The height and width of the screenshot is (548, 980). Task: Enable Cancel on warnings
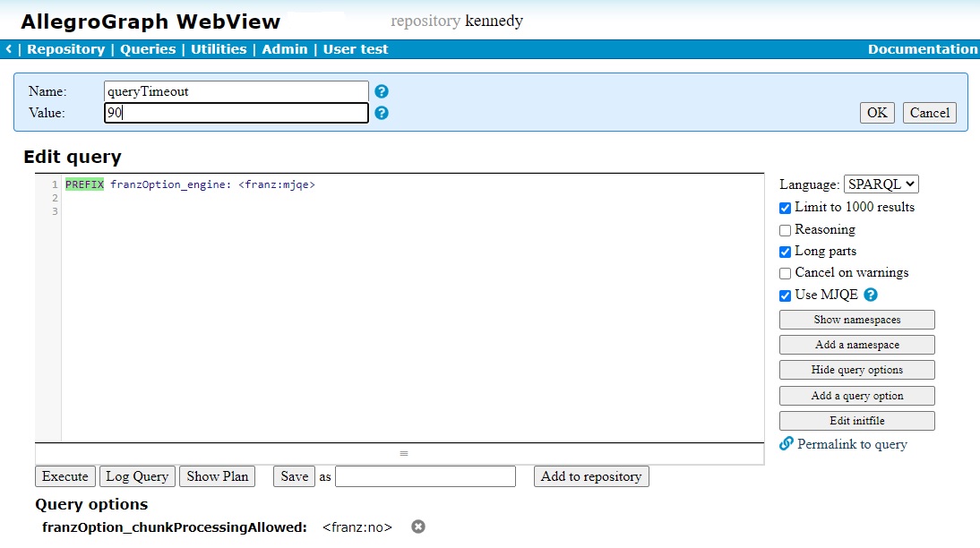click(785, 273)
